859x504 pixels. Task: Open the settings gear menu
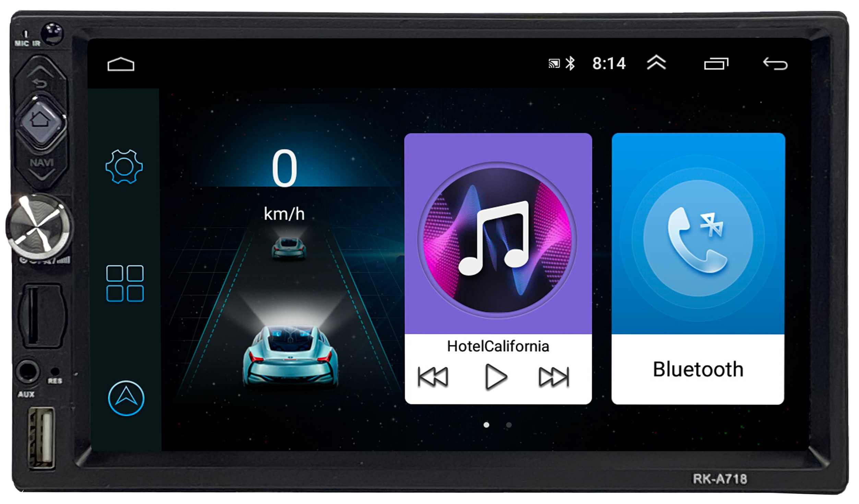pos(124,173)
